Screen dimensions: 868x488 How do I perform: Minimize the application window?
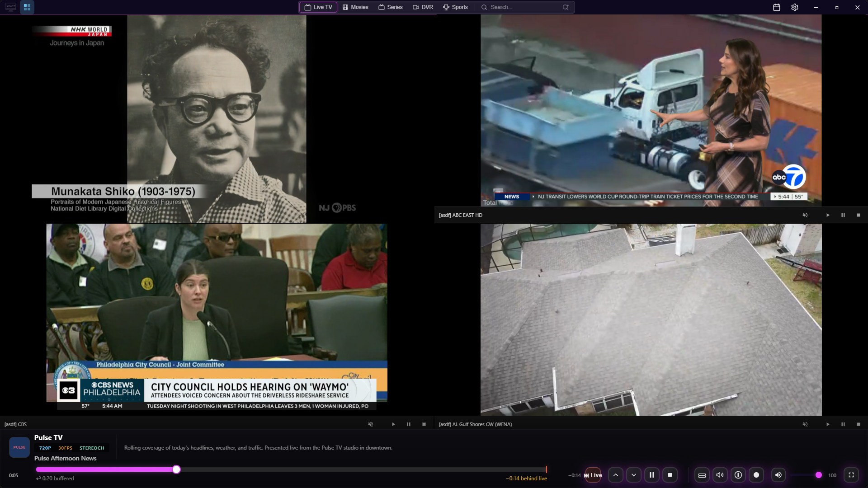coord(816,7)
